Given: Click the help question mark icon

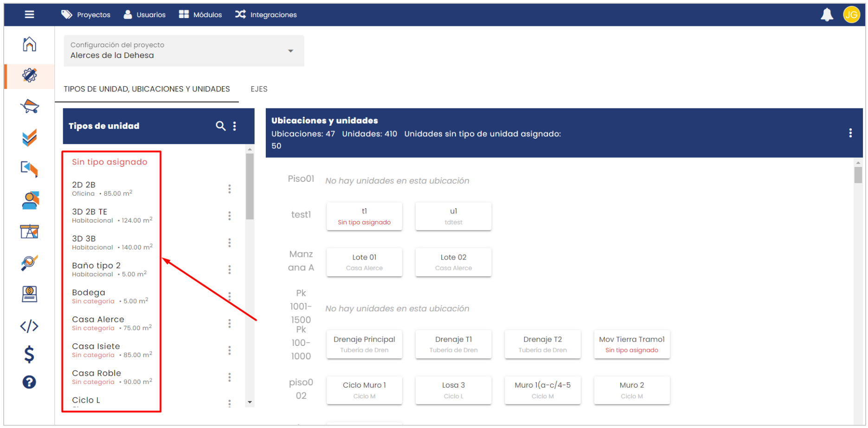Looking at the screenshot, I should point(29,382).
